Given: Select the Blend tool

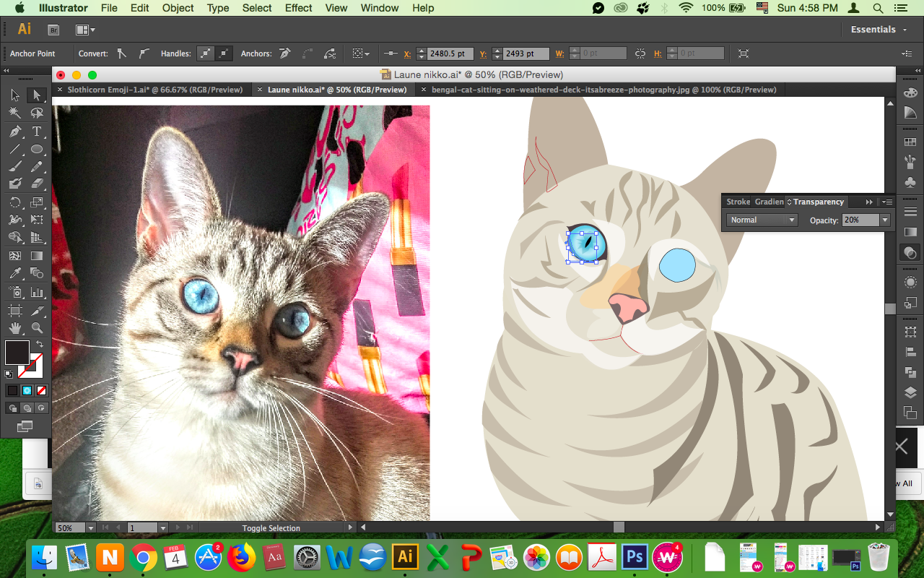Looking at the screenshot, I should click(x=37, y=274).
